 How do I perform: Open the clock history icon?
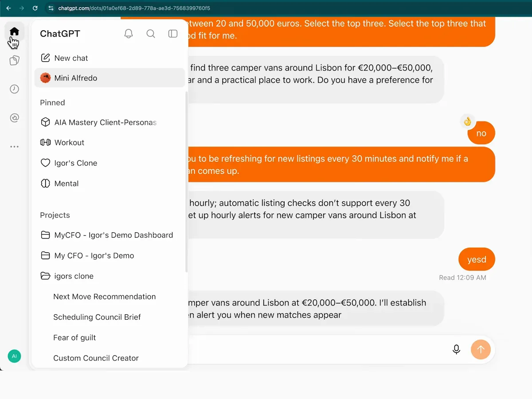tap(14, 89)
